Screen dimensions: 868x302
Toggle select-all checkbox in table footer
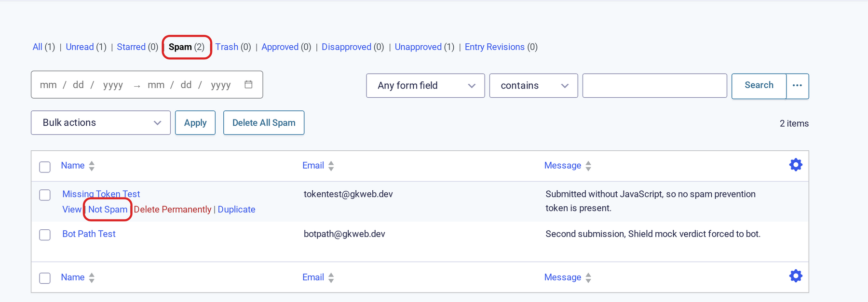pos(45,278)
